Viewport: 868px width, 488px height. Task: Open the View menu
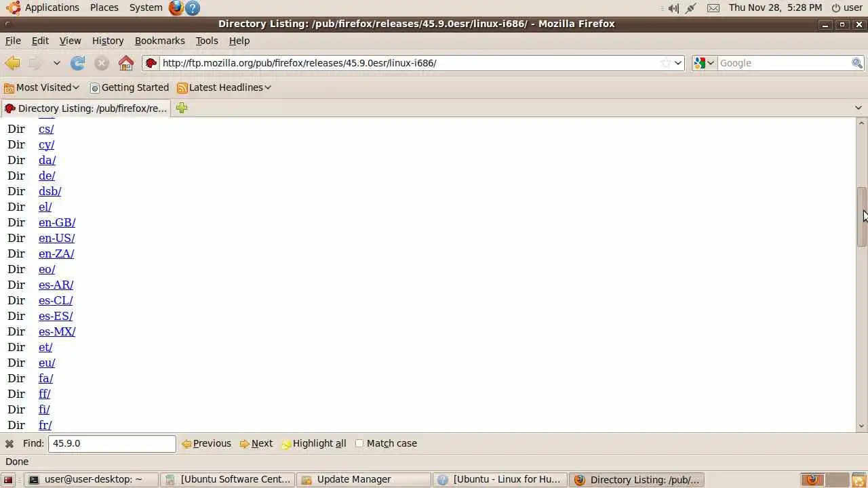click(70, 41)
